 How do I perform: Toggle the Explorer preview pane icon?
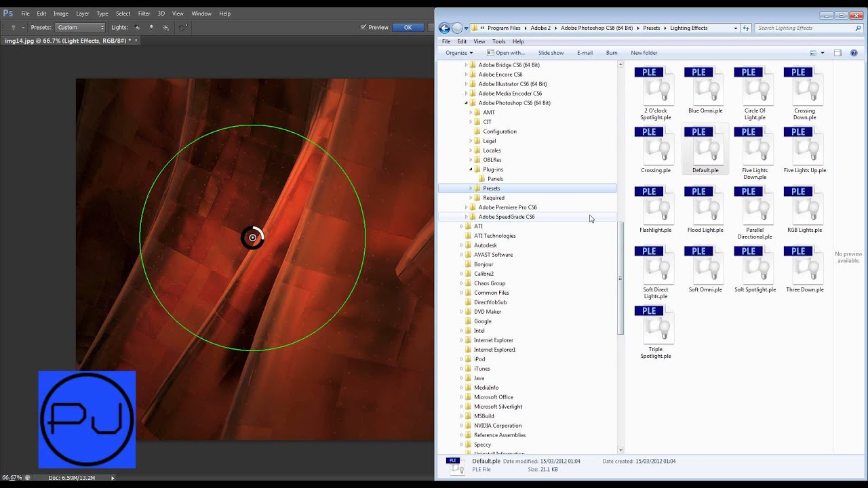pyautogui.click(x=837, y=53)
